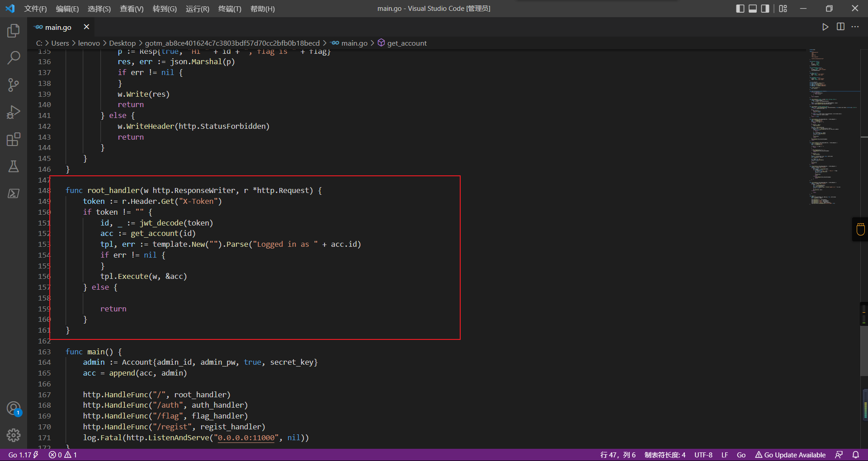
Task: Toggle the primary side bar layout
Action: point(740,9)
